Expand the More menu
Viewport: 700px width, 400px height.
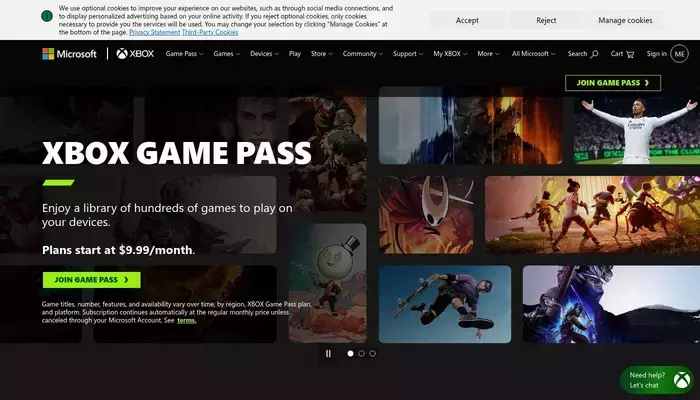click(x=488, y=54)
